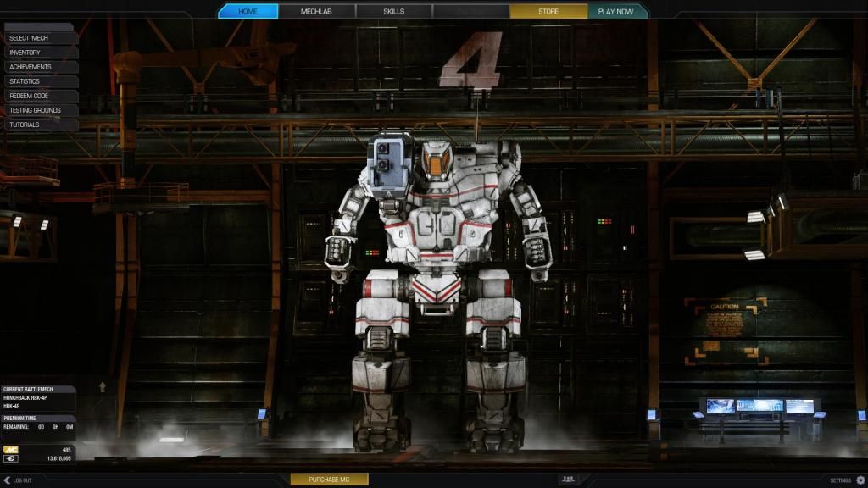This screenshot has width=868, height=488.
Task: Open the Store tab
Action: click(x=548, y=11)
